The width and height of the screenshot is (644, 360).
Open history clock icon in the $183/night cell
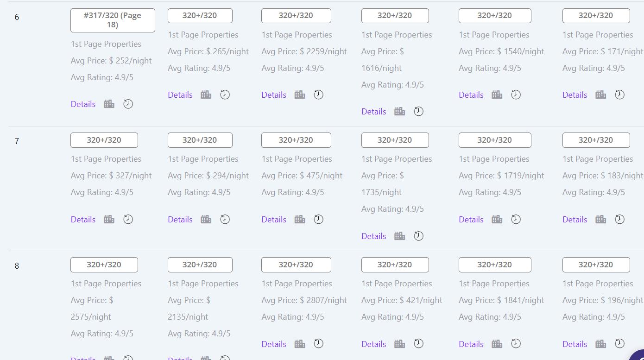(620, 219)
